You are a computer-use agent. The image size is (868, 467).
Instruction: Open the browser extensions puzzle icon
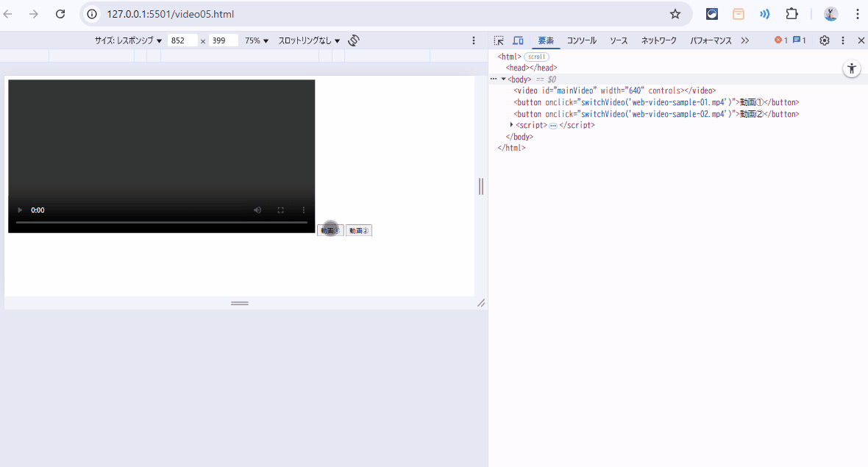coord(791,14)
